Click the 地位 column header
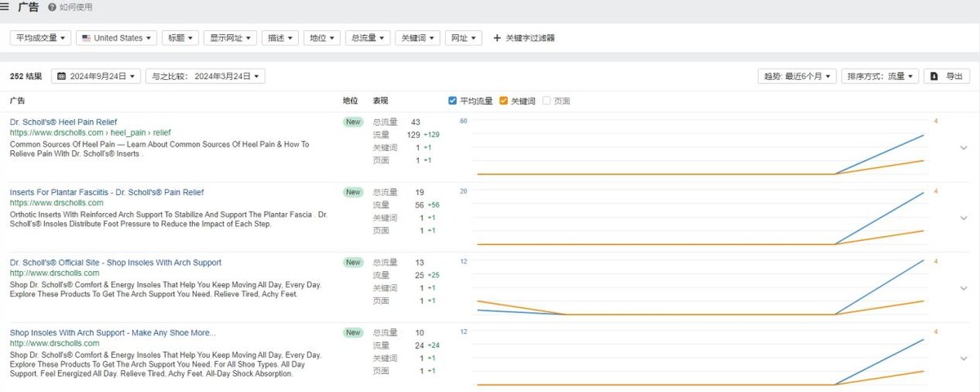This screenshot has width=980, height=392. pos(350,101)
